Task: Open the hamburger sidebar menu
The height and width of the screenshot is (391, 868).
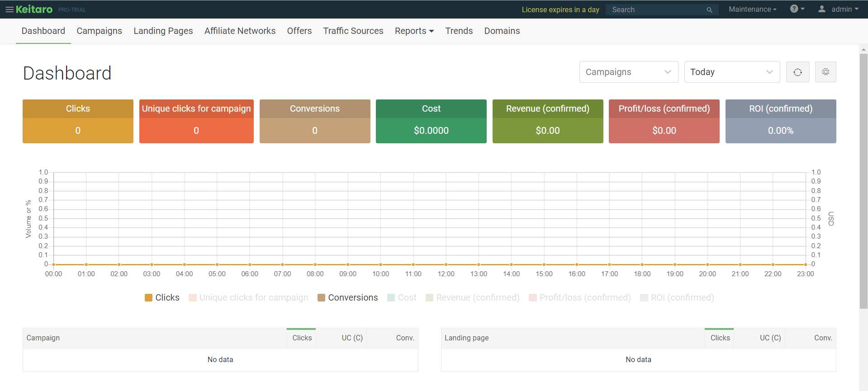Action: point(9,9)
